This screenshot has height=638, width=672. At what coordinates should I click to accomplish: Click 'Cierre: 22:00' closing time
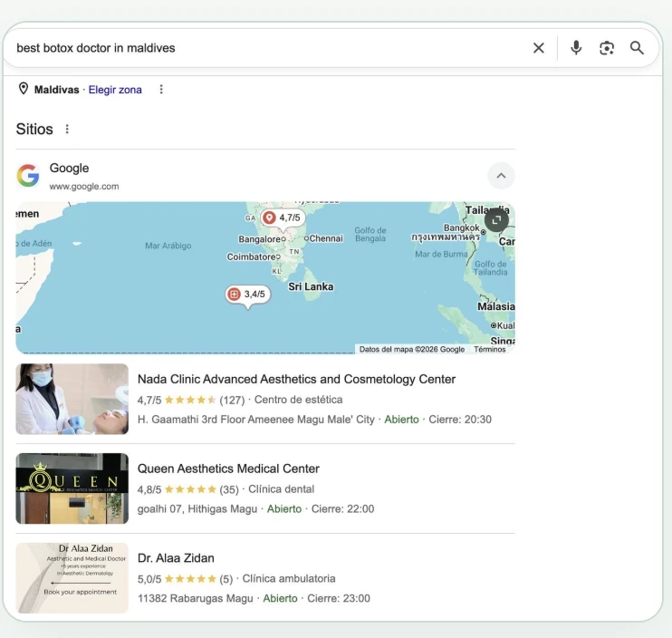pyautogui.click(x=342, y=509)
